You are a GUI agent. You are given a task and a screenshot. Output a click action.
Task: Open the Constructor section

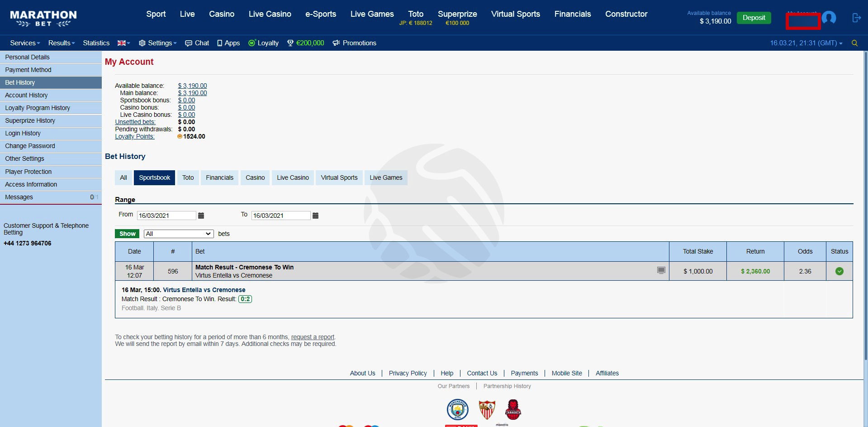[626, 14]
